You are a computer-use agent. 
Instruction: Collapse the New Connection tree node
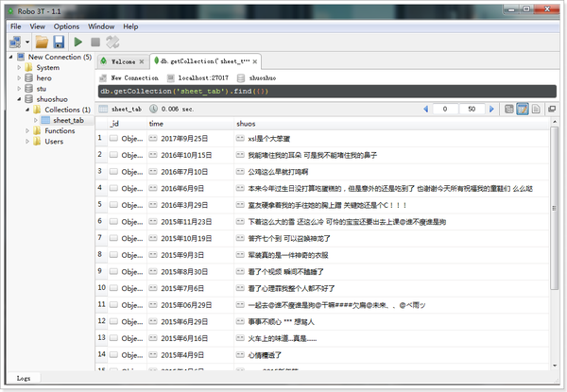[x=10, y=57]
